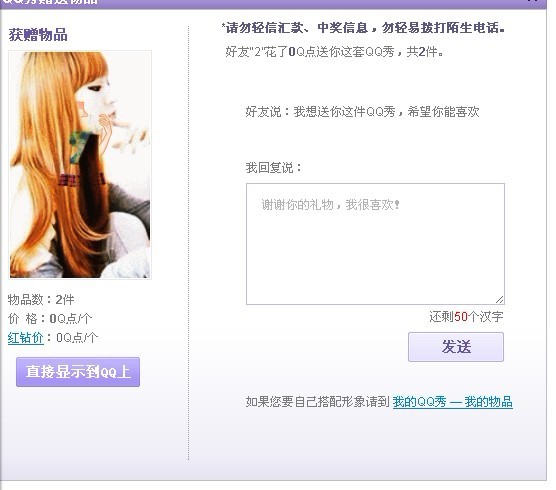The width and height of the screenshot is (556, 490).
Task: Click the purple dialog title bar
Action: (x=273, y=3)
